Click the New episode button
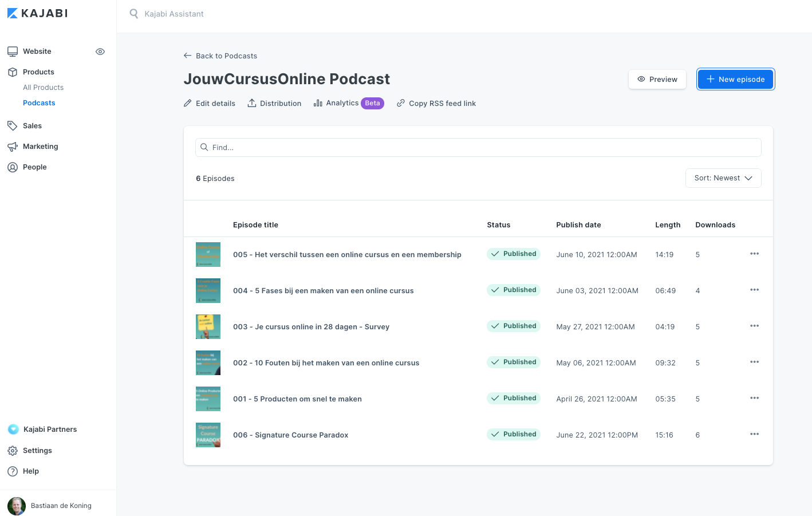Viewport: 812px width, 516px height. (x=736, y=80)
